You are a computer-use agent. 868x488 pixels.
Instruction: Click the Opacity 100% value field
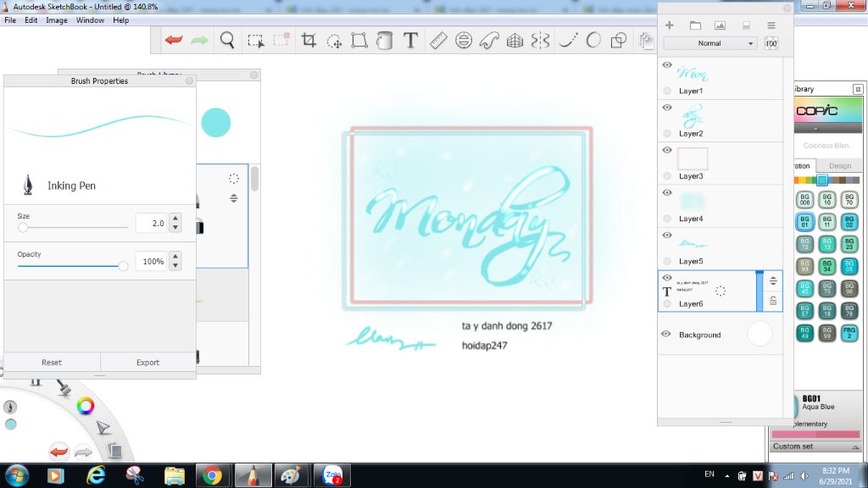coord(151,261)
